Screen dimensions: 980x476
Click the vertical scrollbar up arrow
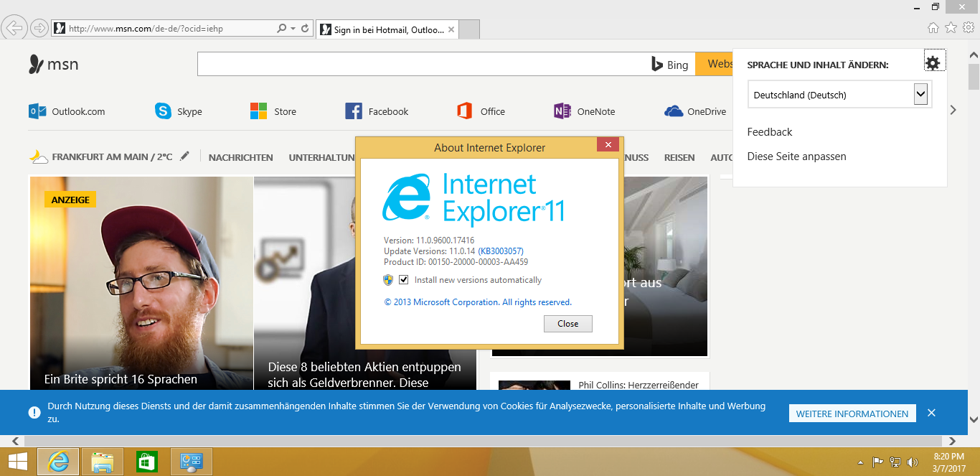click(x=974, y=54)
